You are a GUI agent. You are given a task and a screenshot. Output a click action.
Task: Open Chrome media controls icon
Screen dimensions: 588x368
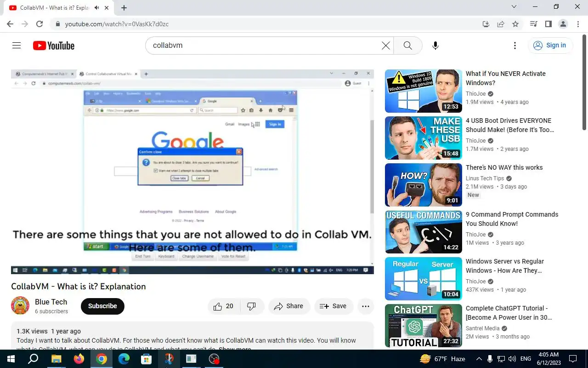[x=534, y=24]
